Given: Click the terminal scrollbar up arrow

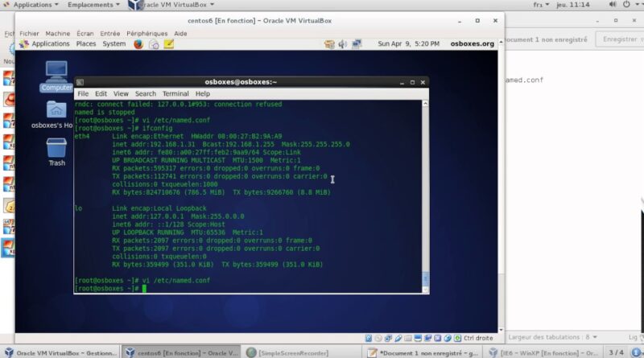Looking at the screenshot, I should point(426,104).
